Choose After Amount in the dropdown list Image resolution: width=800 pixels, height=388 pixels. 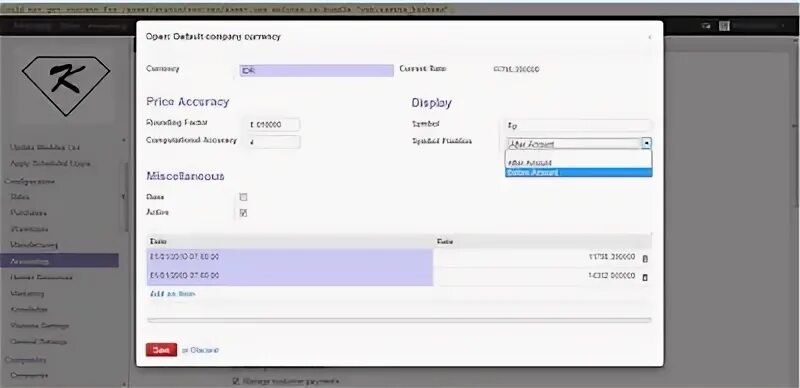[x=579, y=163]
